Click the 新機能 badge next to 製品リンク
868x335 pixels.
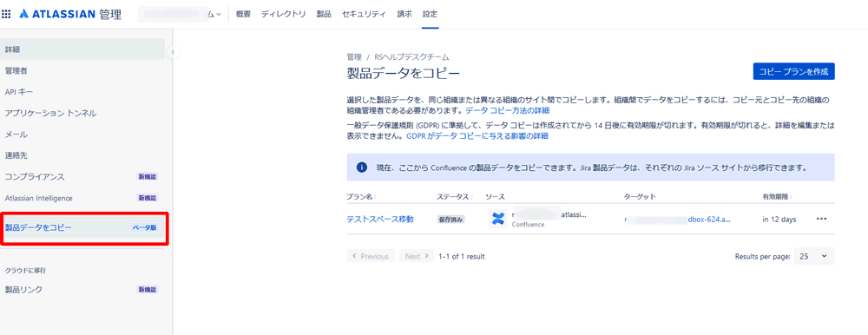pyautogui.click(x=148, y=289)
